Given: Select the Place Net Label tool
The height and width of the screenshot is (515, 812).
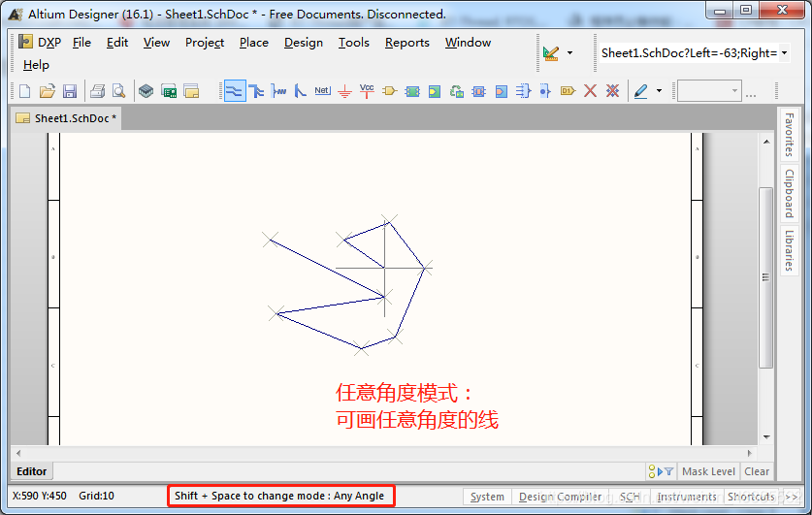Looking at the screenshot, I should pos(322,91).
